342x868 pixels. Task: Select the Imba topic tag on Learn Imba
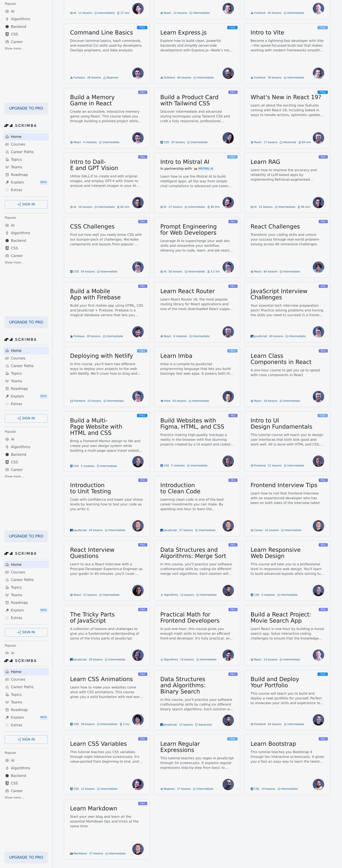tap(165, 401)
